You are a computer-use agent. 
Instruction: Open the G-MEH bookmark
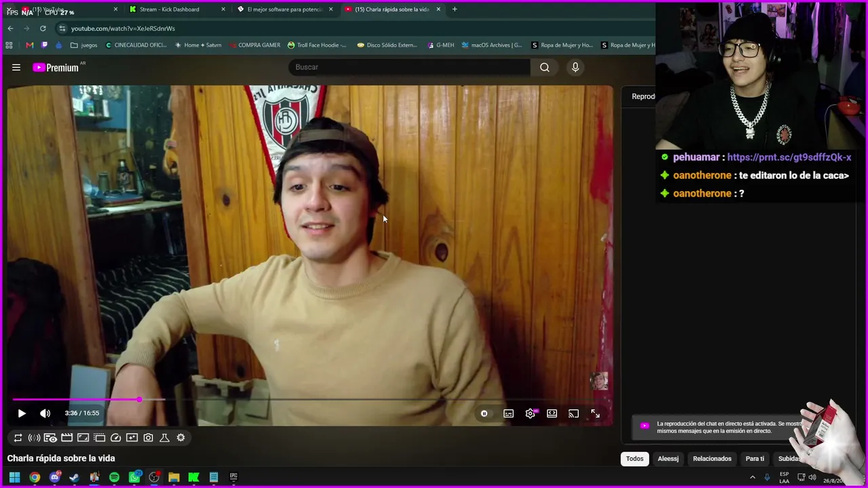(x=441, y=45)
